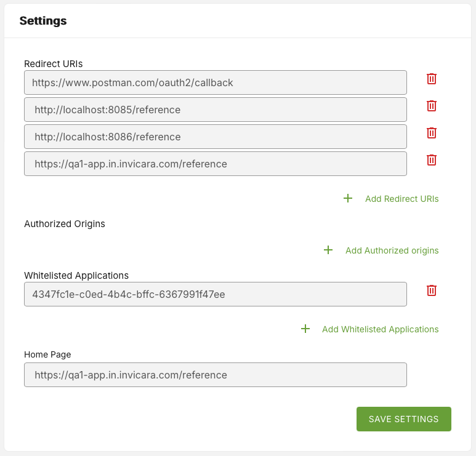Click the Settings panel heading
476x456 pixels.
pyautogui.click(x=43, y=21)
